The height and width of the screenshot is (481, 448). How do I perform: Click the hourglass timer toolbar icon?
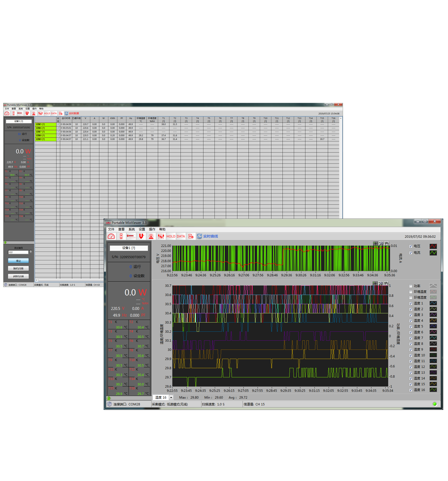click(x=121, y=236)
